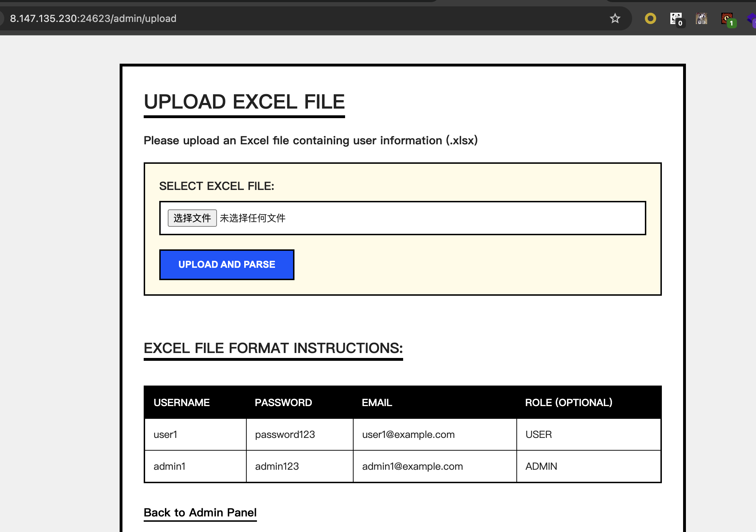756x532 pixels.
Task: Click the UPLOAD EXCEL FILE heading
Action: click(244, 102)
